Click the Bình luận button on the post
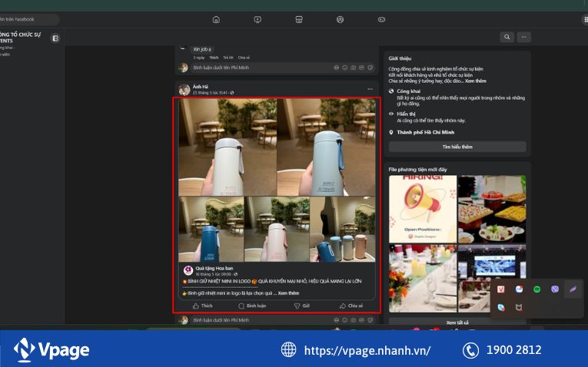This screenshot has height=367, width=588. coord(252,306)
